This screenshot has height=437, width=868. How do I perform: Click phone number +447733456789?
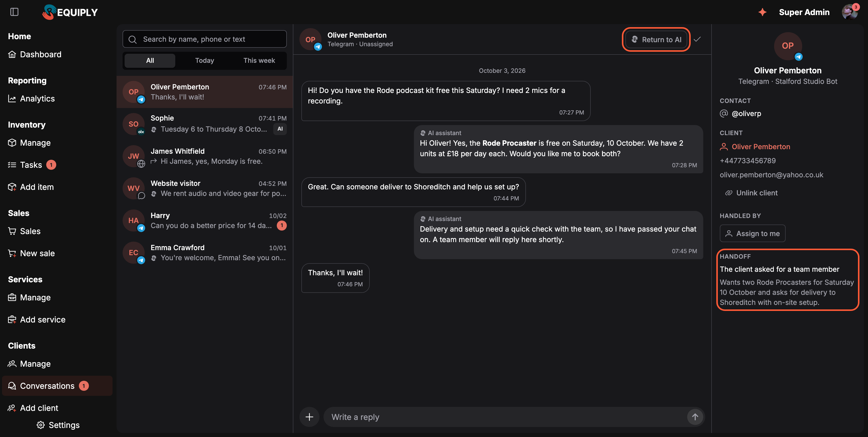748,161
